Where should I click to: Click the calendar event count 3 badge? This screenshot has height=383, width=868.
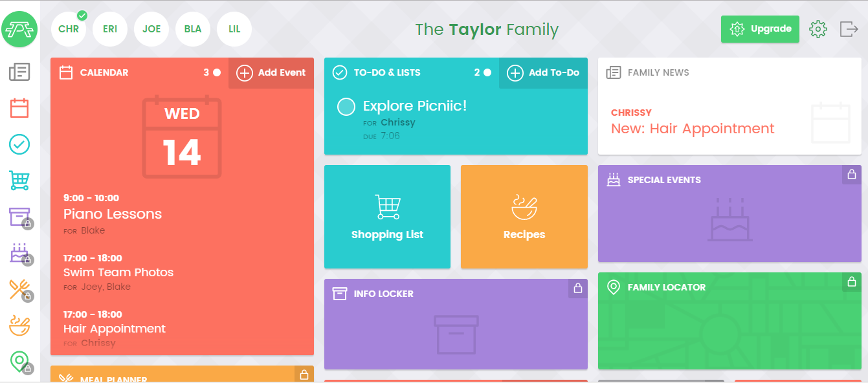(212, 73)
